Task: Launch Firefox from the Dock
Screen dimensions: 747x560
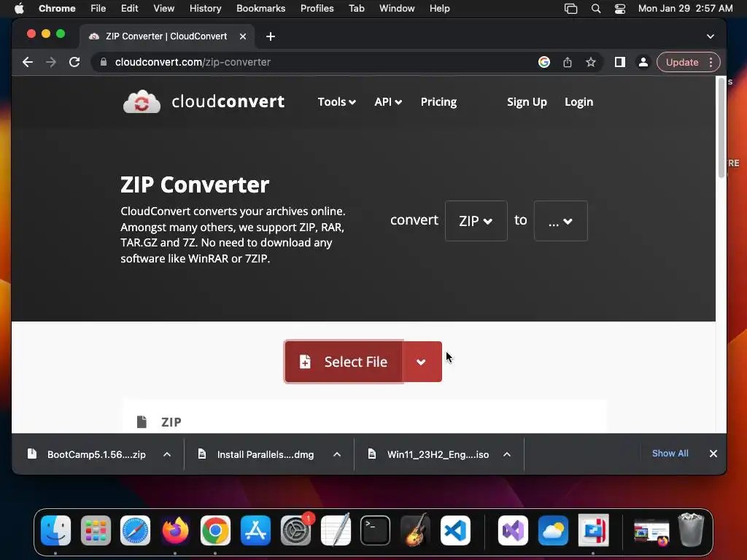Action: 175,530
